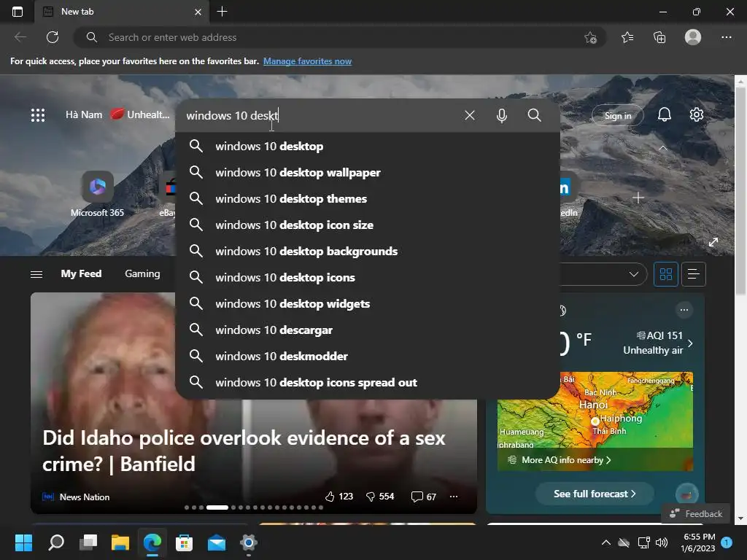Refresh the page with reload icon
Screen dimensions: 747x560
tap(53, 37)
